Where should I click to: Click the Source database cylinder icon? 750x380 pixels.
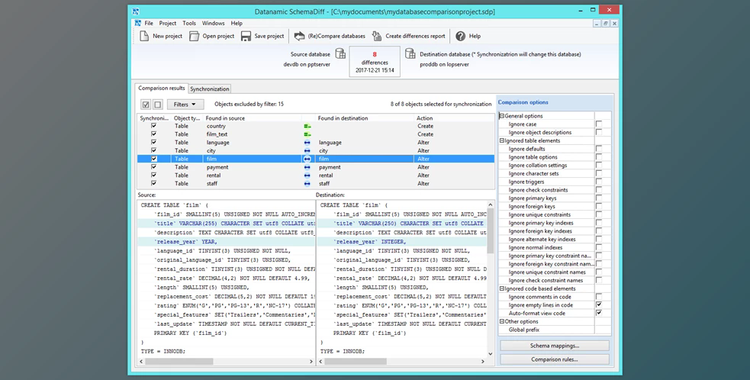coord(340,54)
